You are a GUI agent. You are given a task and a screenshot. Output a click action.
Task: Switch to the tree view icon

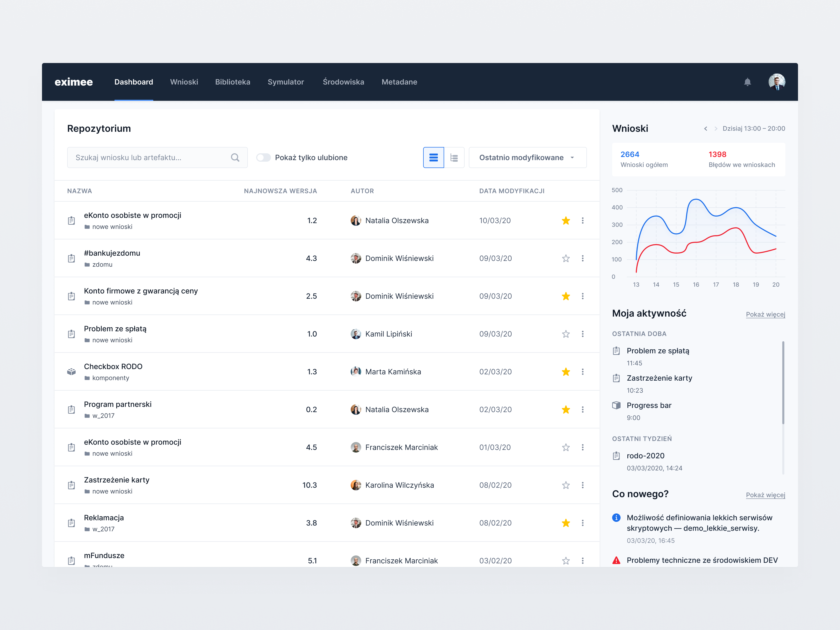pyautogui.click(x=454, y=157)
